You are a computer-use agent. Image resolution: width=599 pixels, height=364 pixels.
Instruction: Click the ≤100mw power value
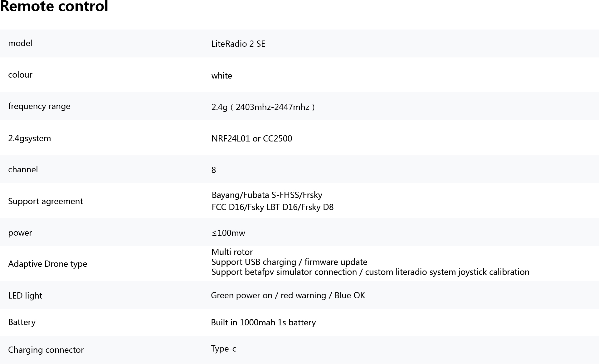click(x=228, y=233)
